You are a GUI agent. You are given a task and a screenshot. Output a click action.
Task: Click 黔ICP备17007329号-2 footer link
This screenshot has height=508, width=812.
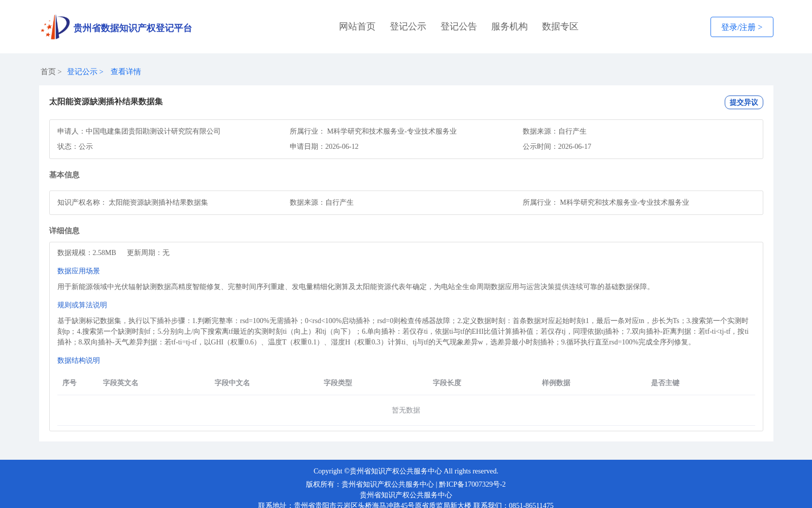coord(472,484)
